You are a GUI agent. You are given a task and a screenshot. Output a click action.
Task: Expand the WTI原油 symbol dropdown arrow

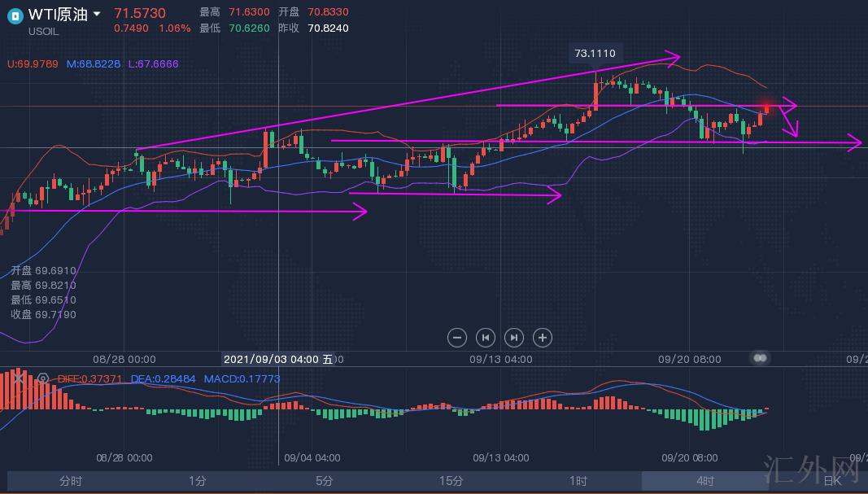tap(98, 14)
